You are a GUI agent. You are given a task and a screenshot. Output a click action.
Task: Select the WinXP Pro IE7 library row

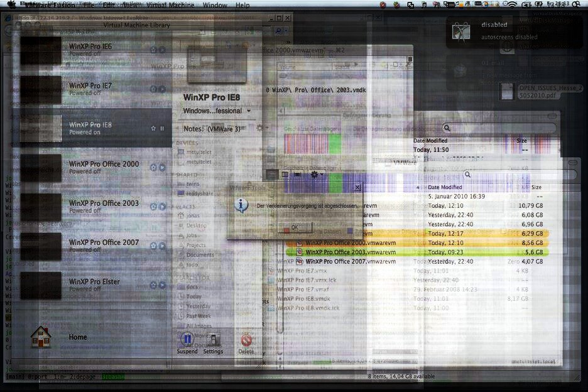click(92, 89)
